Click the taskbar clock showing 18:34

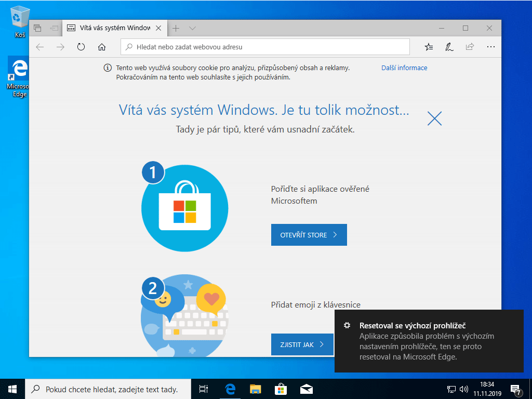click(x=487, y=389)
